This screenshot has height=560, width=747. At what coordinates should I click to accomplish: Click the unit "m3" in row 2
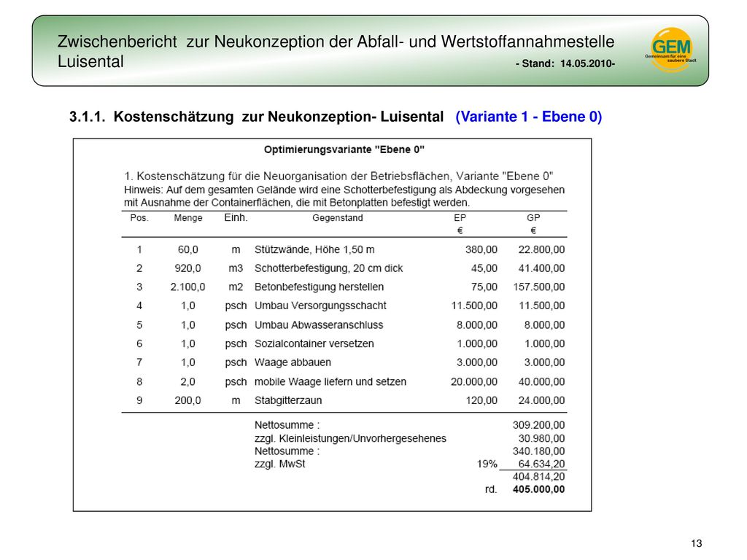(236, 268)
